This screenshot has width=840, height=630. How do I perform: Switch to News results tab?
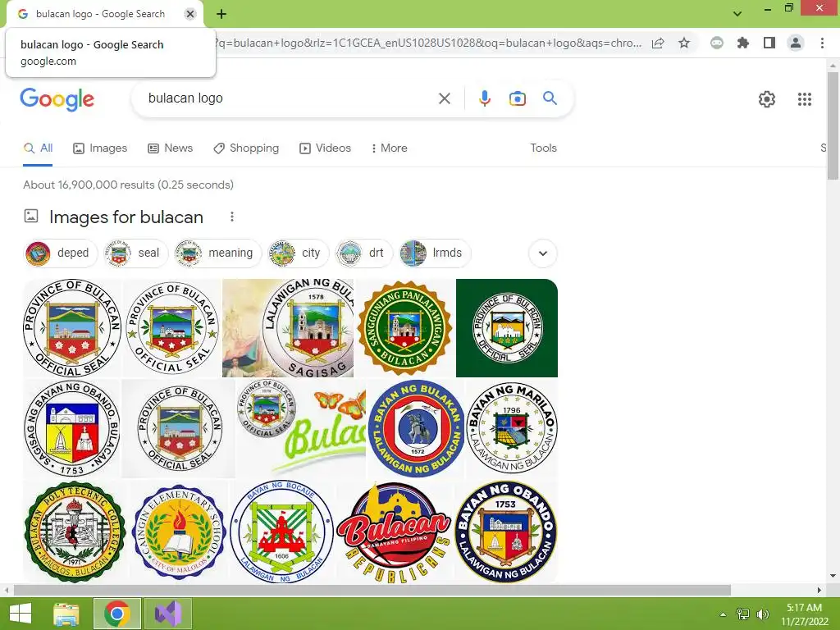[x=171, y=148]
